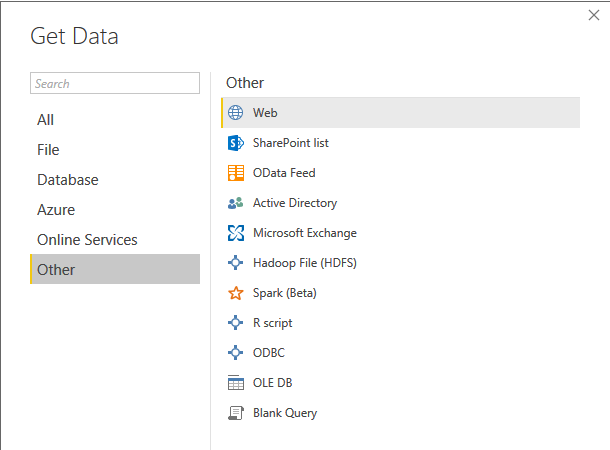Click the Microsoft Exchange icon

coord(236,233)
